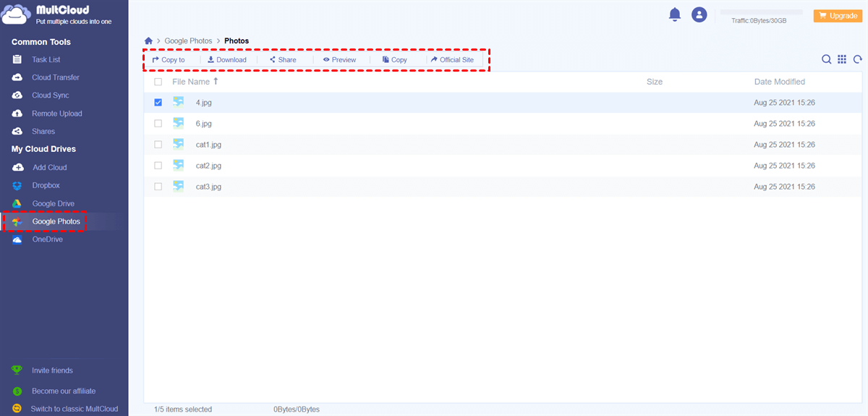Navigate to Google Photos in breadcrumb
This screenshot has width=868, height=416.
tap(188, 41)
